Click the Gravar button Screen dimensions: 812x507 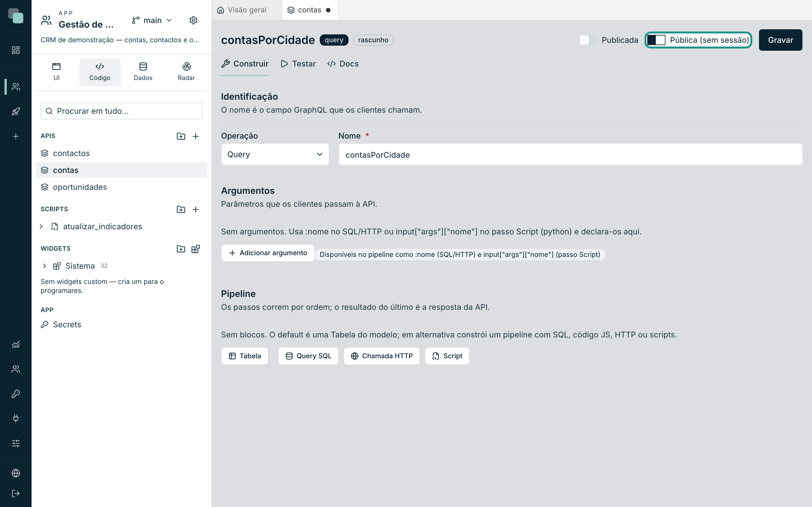click(x=780, y=40)
